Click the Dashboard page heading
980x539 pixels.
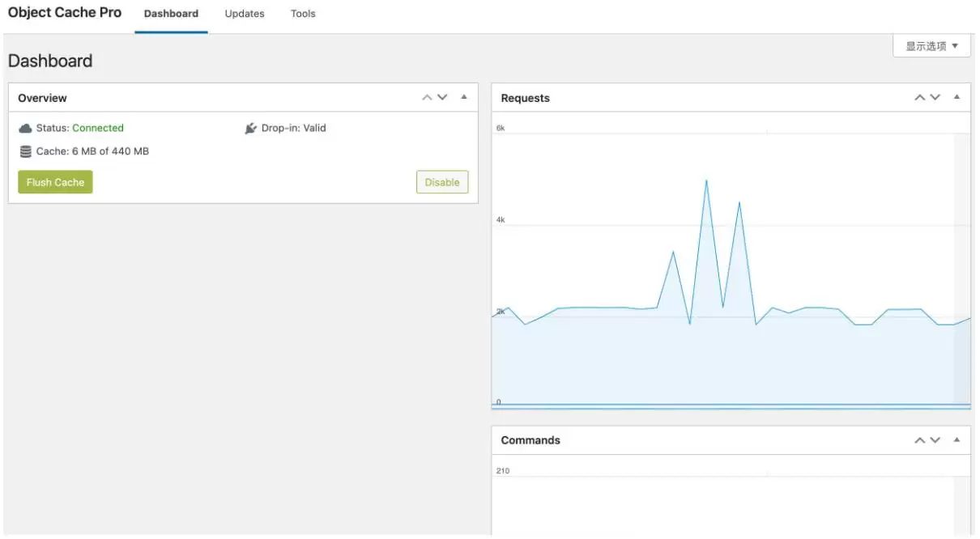[x=50, y=61]
